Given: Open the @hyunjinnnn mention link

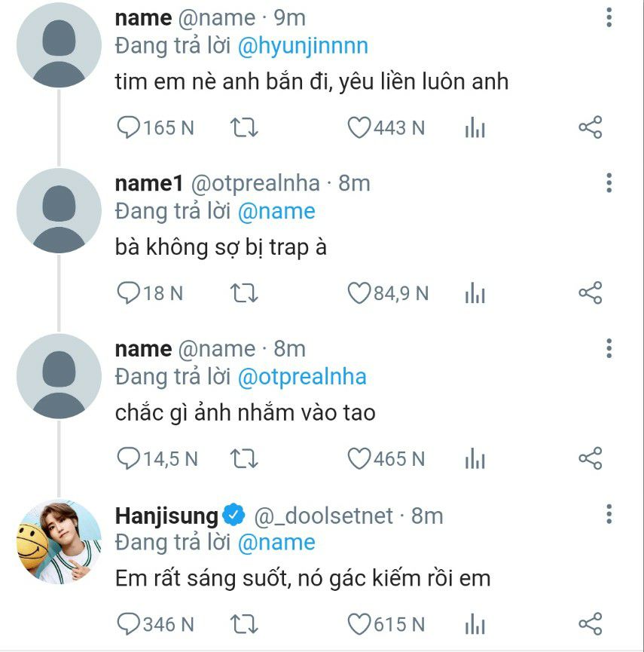Looking at the screenshot, I should (303, 46).
